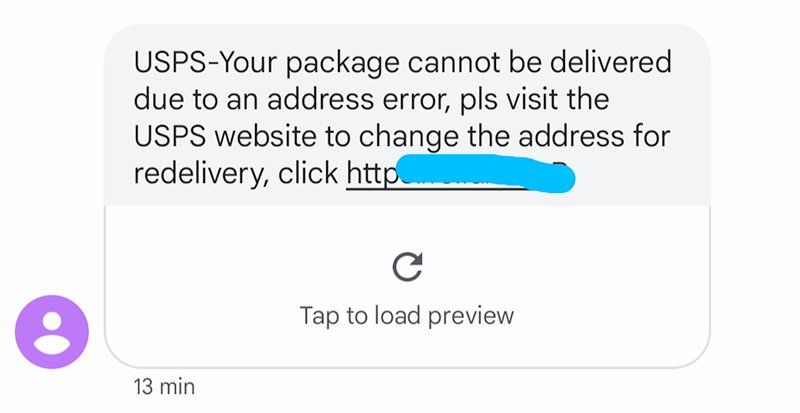The height and width of the screenshot is (413, 800).
Task: Click the 'address for' words ending third line
Action: pyautogui.click(x=594, y=136)
